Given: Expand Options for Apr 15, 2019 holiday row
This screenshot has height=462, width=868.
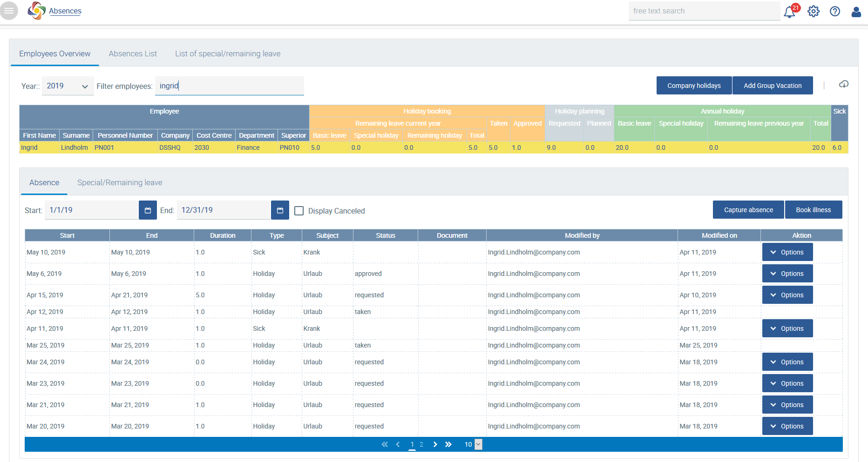Looking at the screenshot, I should click(x=787, y=295).
